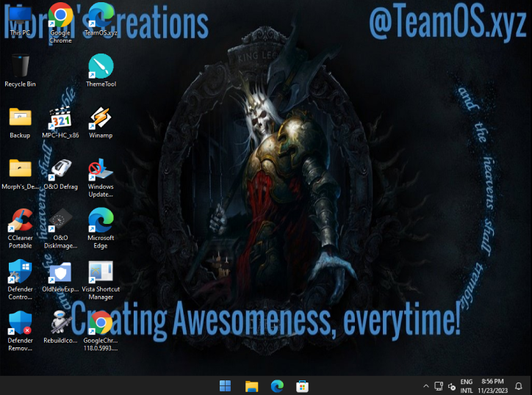Image resolution: width=532 pixels, height=395 pixels.
Task: Select the Recycle Bin icon
Action: tap(20, 70)
